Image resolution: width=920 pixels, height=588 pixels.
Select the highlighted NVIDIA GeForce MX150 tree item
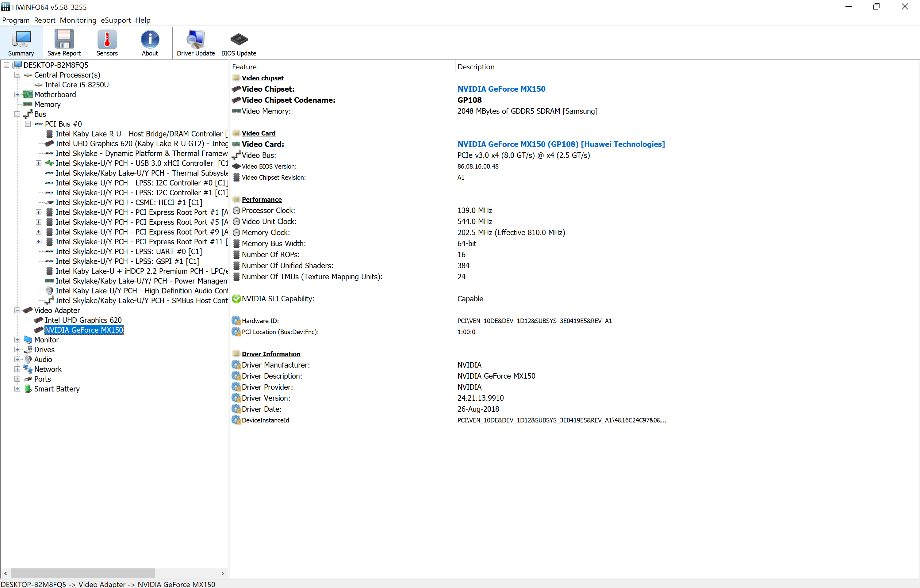tap(84, 330)
